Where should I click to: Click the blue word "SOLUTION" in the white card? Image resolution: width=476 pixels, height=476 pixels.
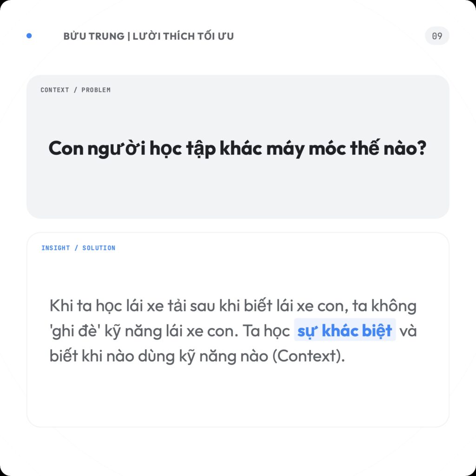click(x=99, y=248)
